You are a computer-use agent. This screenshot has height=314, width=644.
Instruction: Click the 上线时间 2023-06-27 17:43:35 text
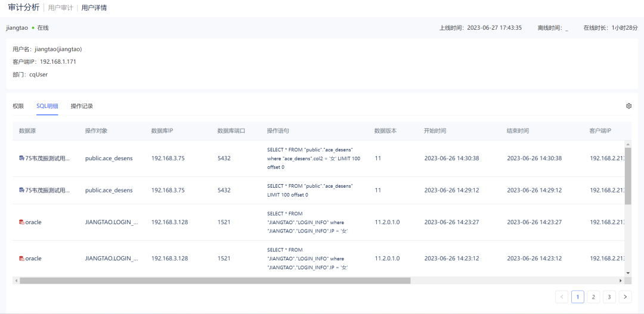[x=481, y=28]
